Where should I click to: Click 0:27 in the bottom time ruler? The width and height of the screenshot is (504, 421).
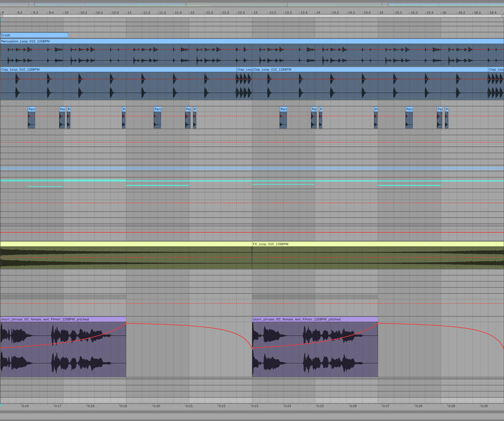[x=386, y=406]
